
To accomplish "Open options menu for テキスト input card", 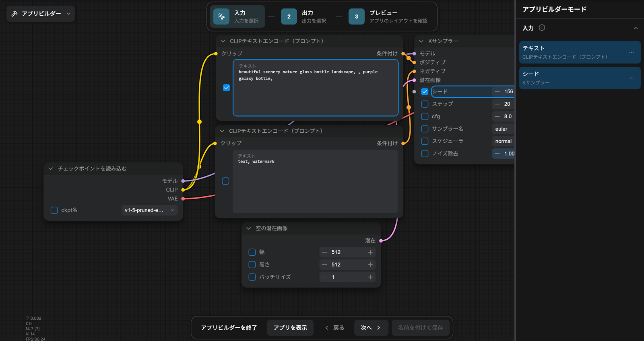I will point(632,52).
